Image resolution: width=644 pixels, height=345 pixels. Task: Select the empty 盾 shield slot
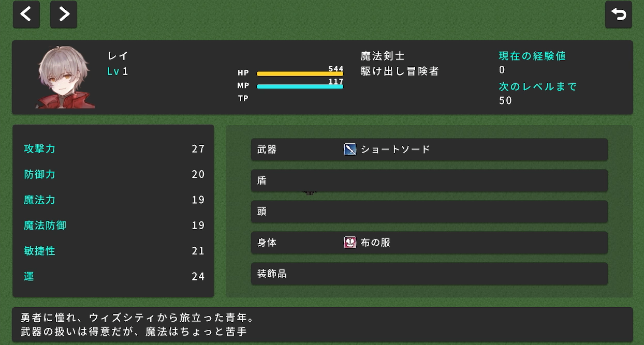[429, 181]
